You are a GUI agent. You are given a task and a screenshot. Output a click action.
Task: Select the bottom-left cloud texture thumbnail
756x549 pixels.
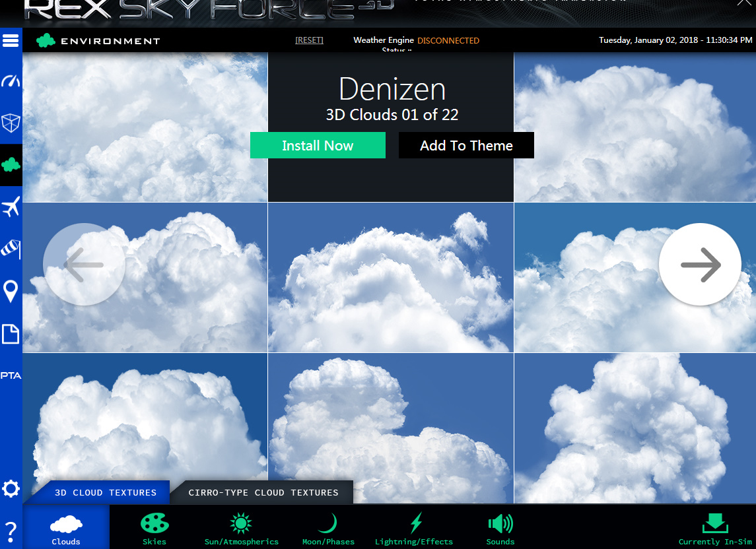pyautogui.click(x=145, y=428)
